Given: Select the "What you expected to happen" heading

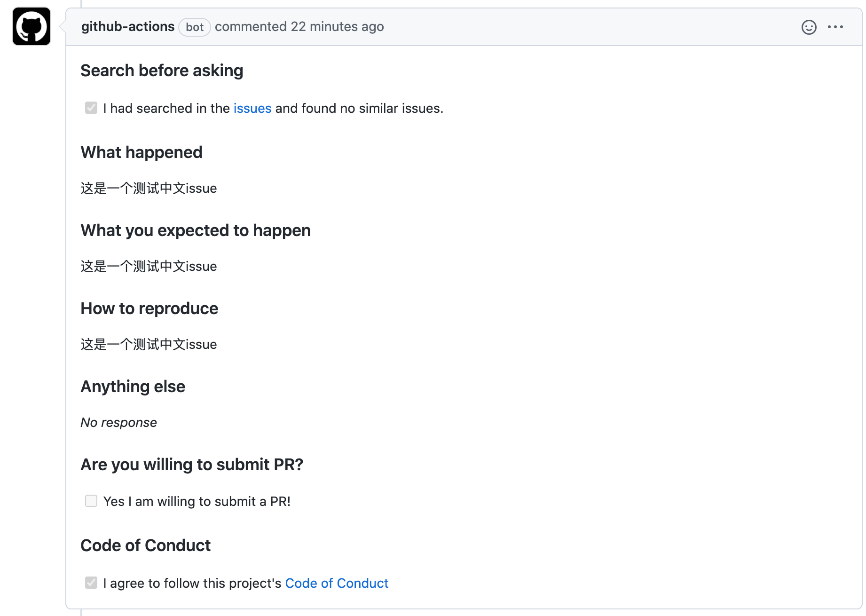Looking at the screenshot, I should click(196, 231).
